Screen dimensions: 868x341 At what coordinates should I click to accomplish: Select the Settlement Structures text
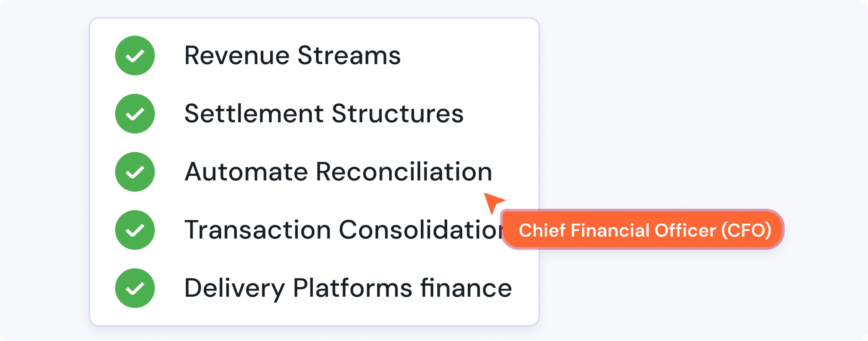pyautogui.click(x=324, y=114)
